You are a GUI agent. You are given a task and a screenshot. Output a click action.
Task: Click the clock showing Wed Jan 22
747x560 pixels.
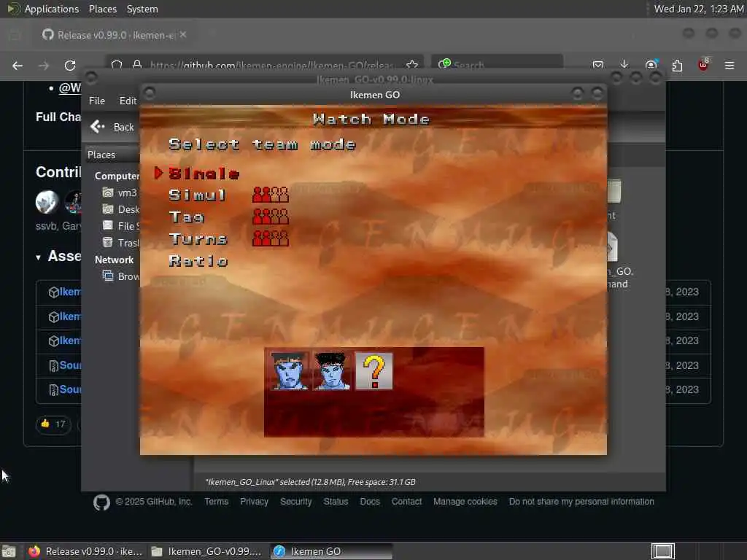coord(698,9)
